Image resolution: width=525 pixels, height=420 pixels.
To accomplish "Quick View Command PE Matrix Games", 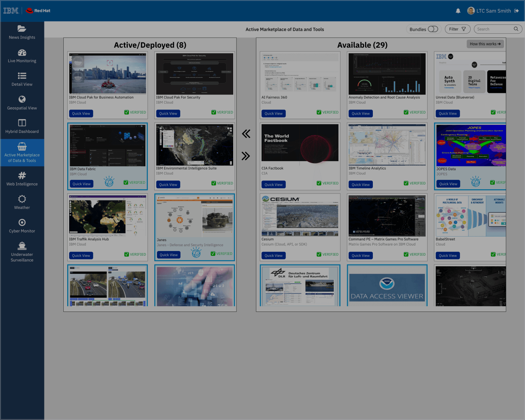I will pos(361,256).
